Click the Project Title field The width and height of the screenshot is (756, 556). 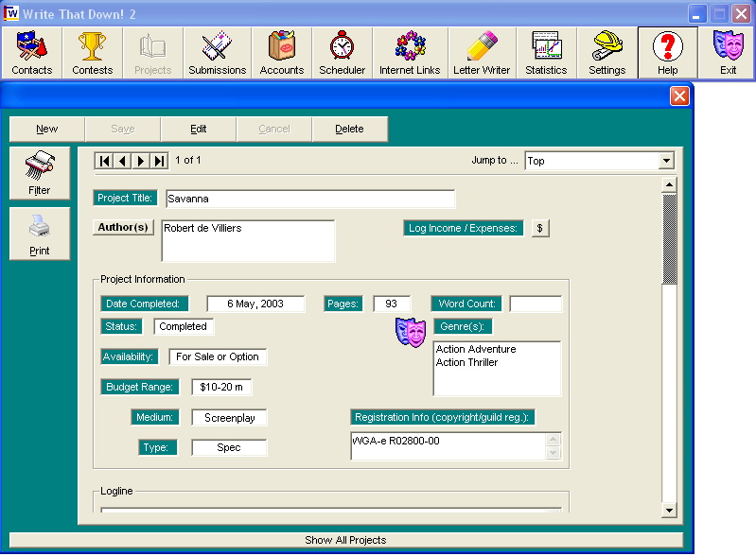point(310,199)
